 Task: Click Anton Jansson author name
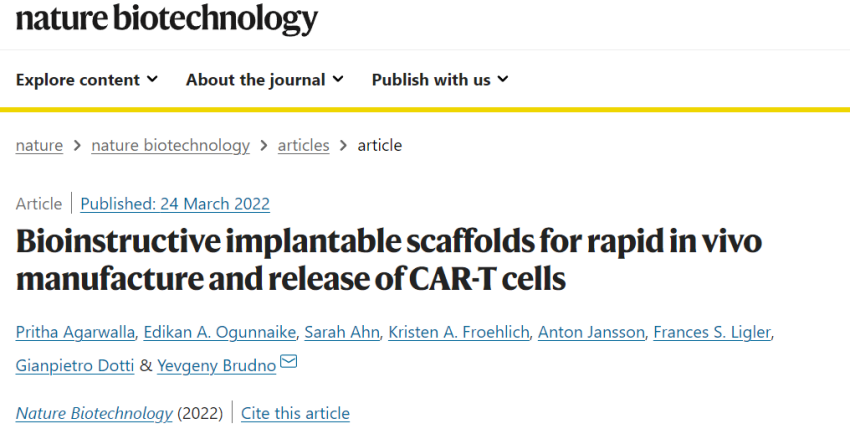pos(591,332)
